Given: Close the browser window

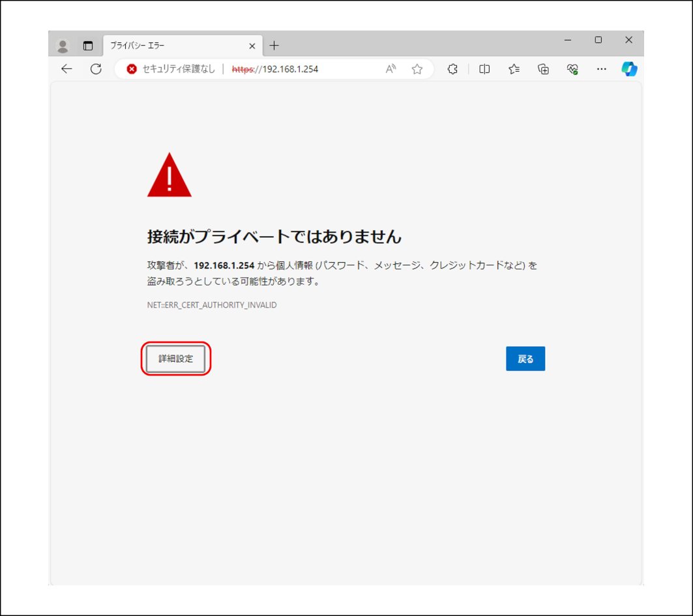Looking at the screenshot, I should click(x=629, y=40).
